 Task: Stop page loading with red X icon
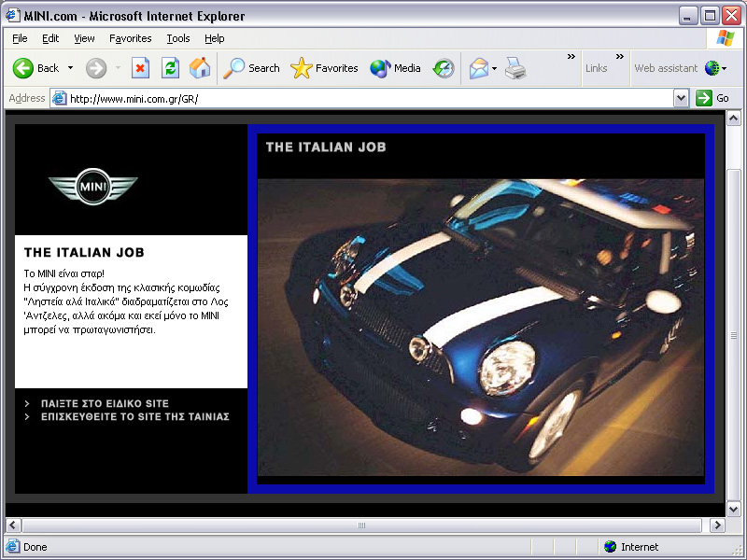[140, 68]
